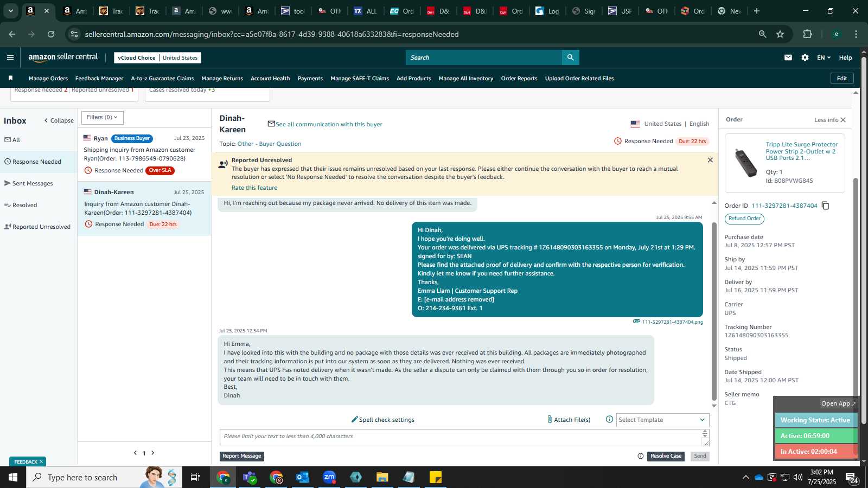Open Manage Orders in the navigation bar

(x=48, y=79)
